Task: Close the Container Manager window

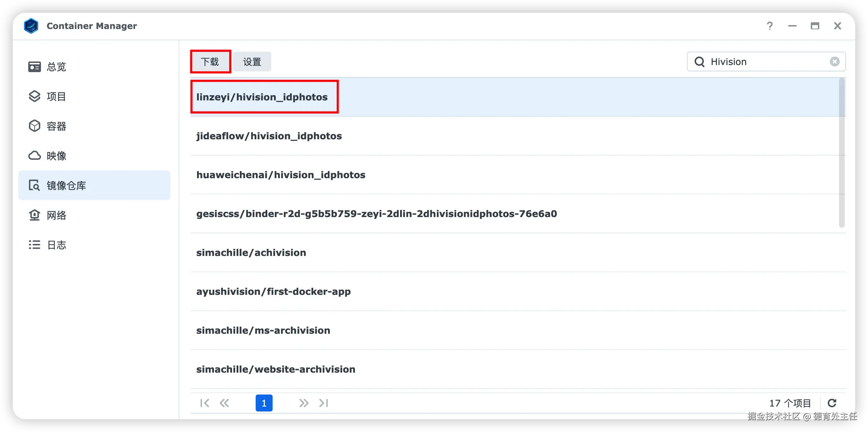Action: (x=838, y=26)
